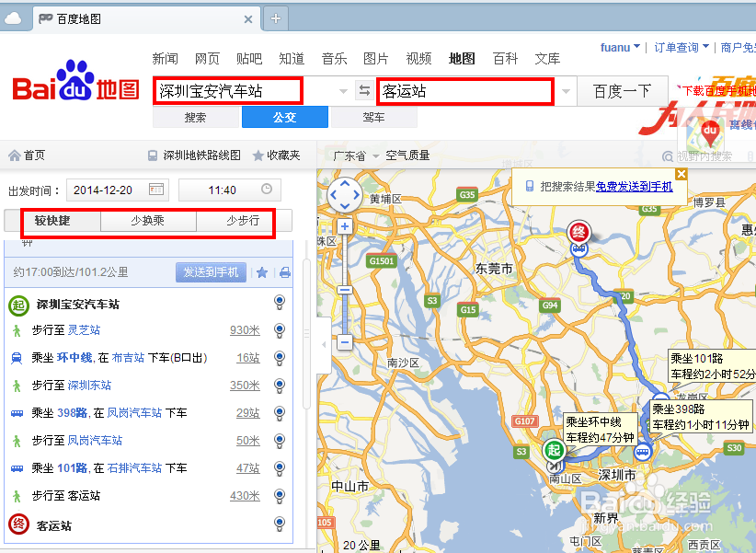Image resolution: width=756 pixels, height=553 pixels.
Task: Click bus stop icon at 布吉 transfer on map
Action: (x=643, y=452)
